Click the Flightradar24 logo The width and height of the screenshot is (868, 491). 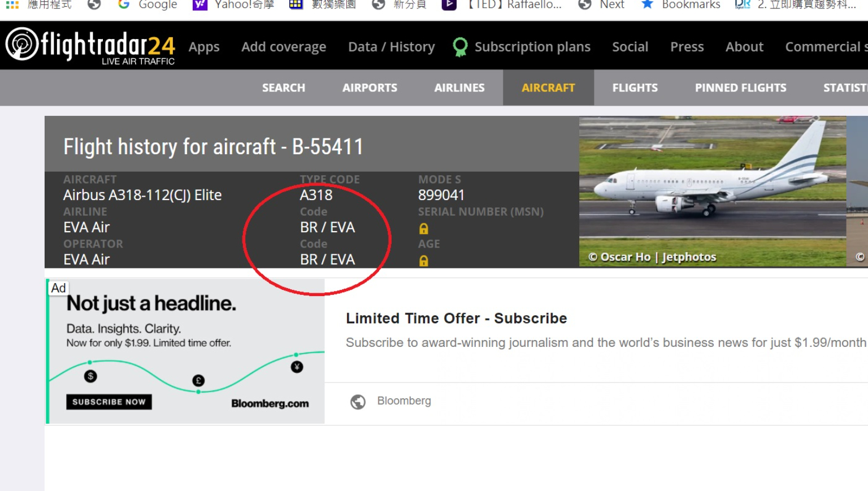(90, 46)
